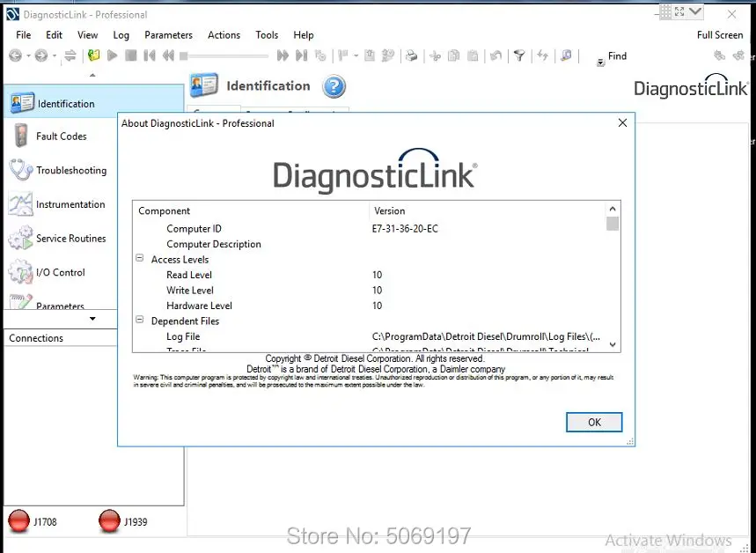Collapse the Dependent Files tree node
The image size is (756, 553).
tap(139, 320)
